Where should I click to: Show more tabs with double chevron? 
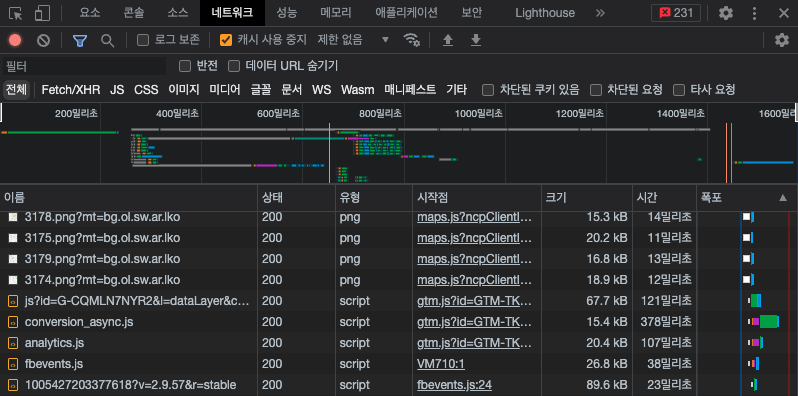tap(600, 13)
